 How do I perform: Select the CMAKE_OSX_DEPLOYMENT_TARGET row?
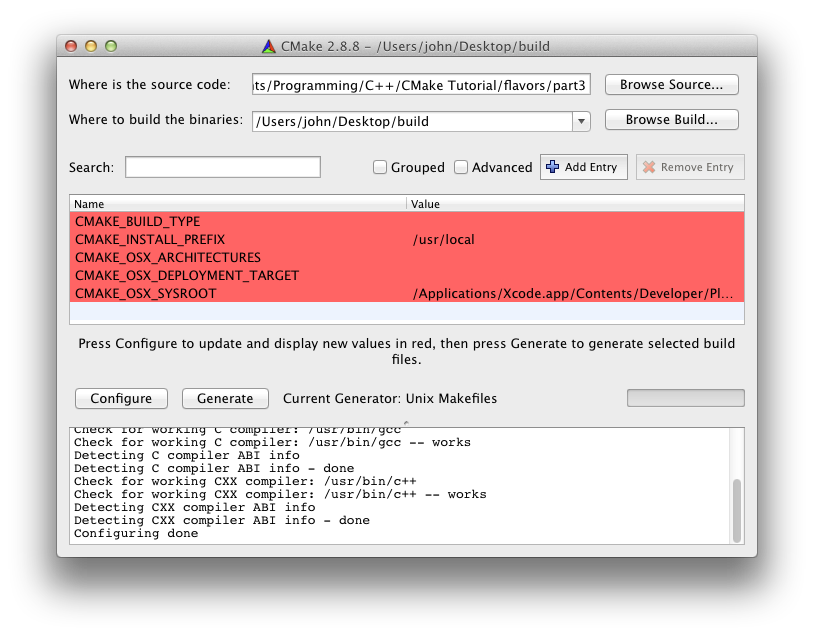point(406,275)
